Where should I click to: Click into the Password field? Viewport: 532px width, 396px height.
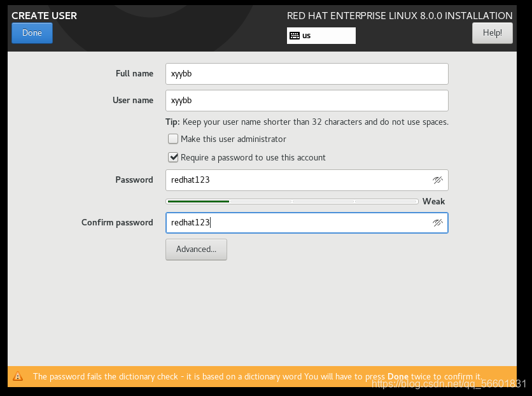pyautogui.click(x=307, y=180)
